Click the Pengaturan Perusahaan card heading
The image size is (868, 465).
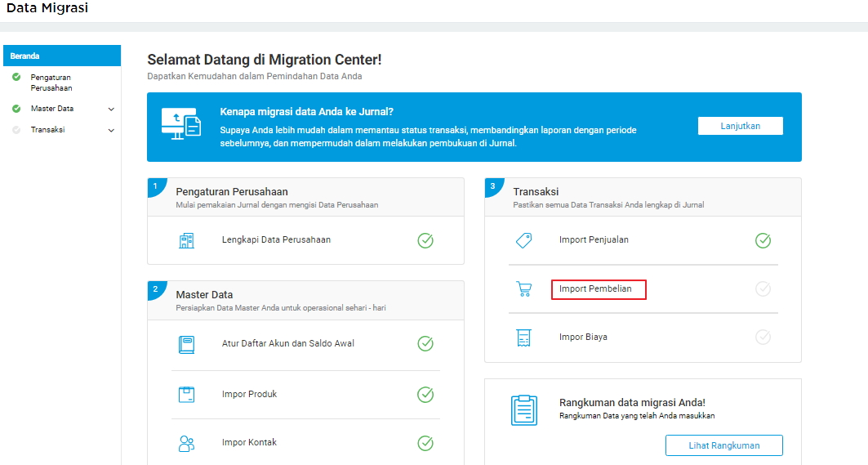click(x=232, y=192)
